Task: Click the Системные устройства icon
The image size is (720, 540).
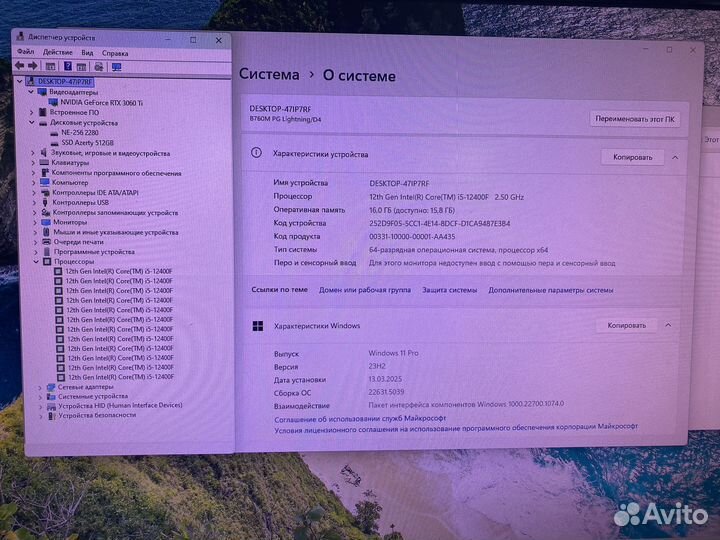Action: click(x=51, y=396)
